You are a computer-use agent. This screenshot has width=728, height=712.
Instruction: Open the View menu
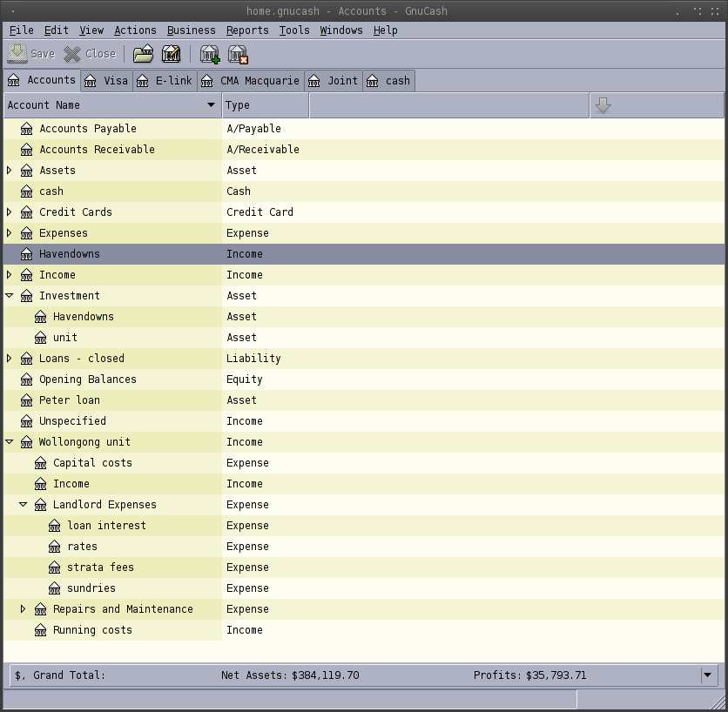click(91, 30)
